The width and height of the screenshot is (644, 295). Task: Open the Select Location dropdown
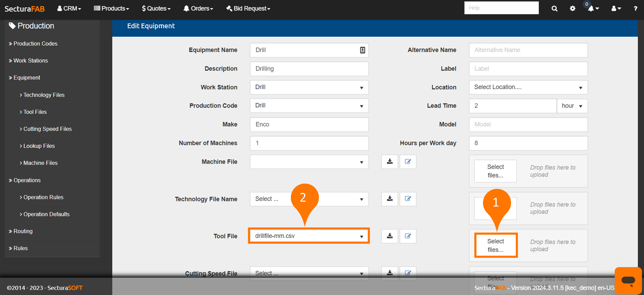tap(528, 87)
